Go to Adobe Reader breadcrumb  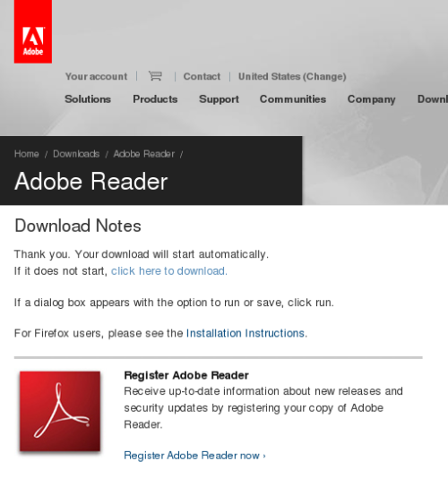(x=144, y=154)
